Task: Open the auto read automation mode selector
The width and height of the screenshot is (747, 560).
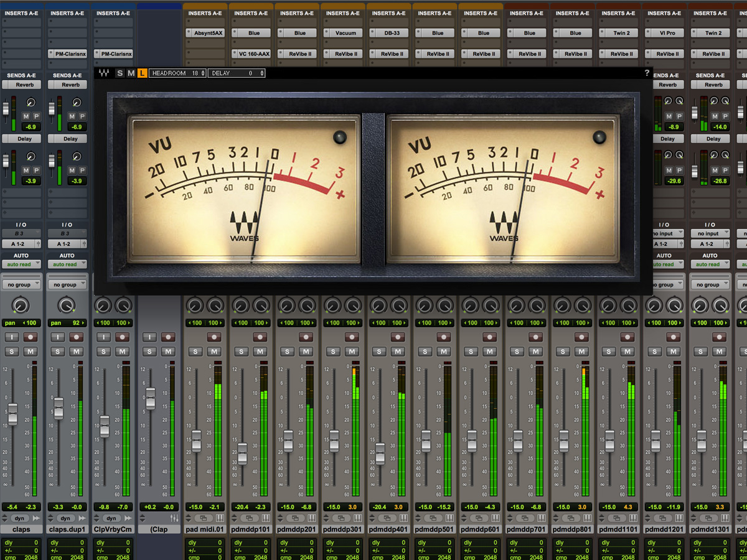Action: click(x=22, y=264)
